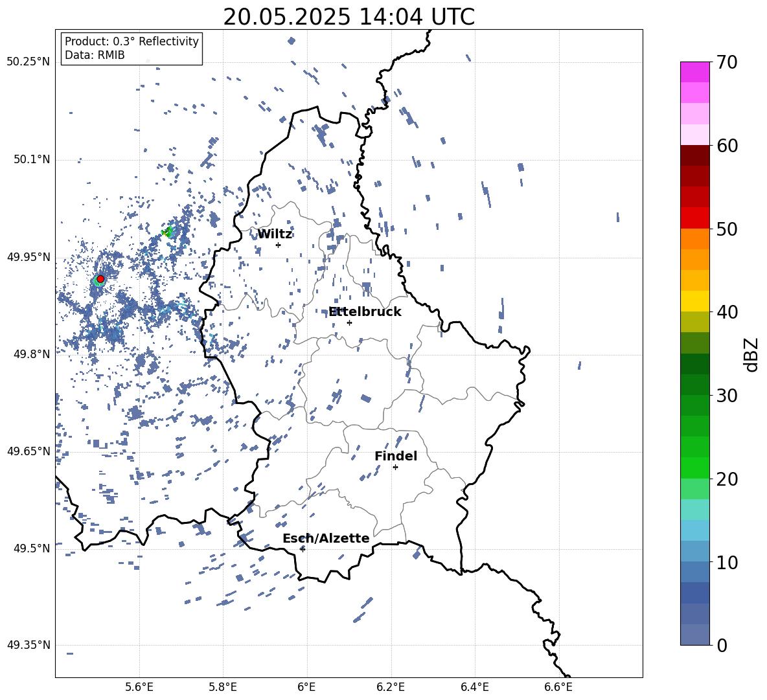Click the 'Wiltz' city label

click(x=275, y=234)
